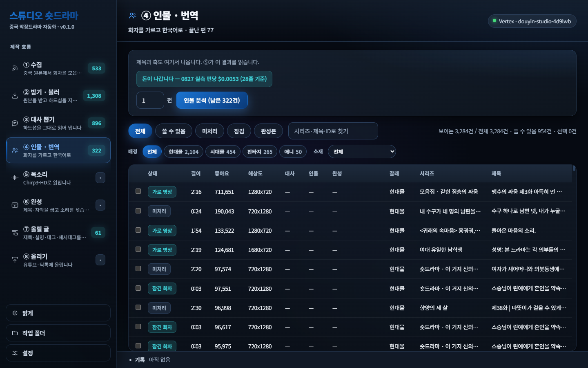Viewport: 588px width, 368px height.
Task: Click the 해상도 column header
Action: (x=255, y=174)
